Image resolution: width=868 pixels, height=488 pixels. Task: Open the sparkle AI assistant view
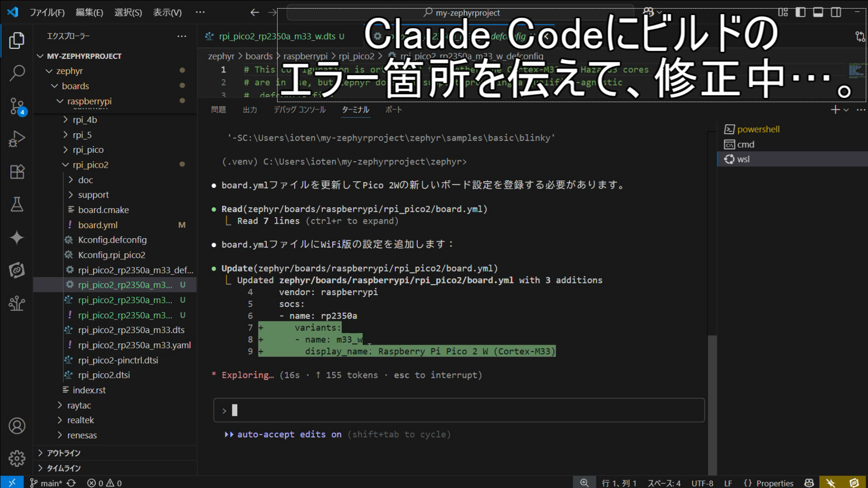pos(17,238)
